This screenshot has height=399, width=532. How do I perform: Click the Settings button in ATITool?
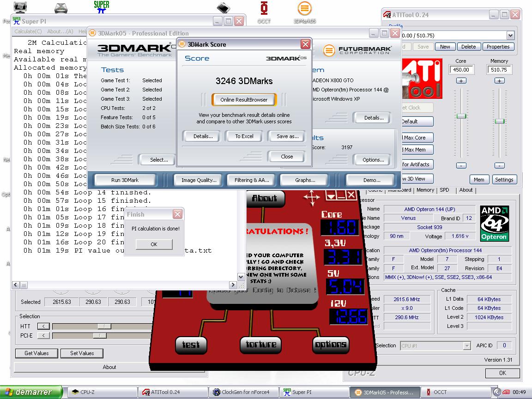[504, 180]
